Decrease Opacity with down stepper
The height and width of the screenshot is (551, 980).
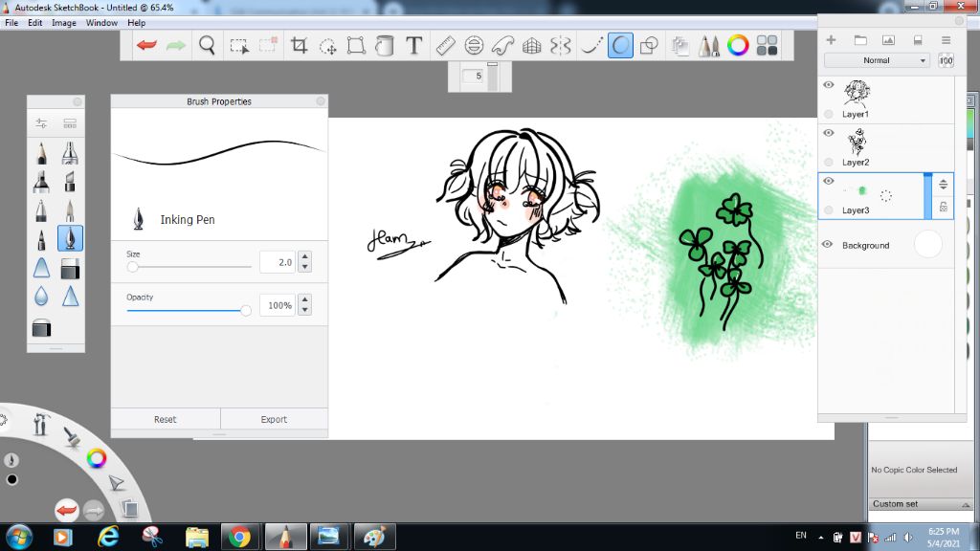click(305, 311)
